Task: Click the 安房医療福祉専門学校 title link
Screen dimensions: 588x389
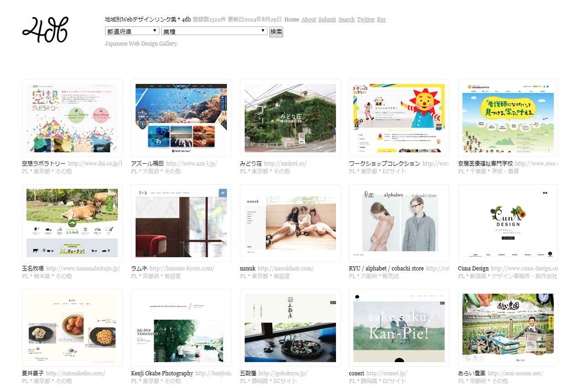Action: coord(486,164)
